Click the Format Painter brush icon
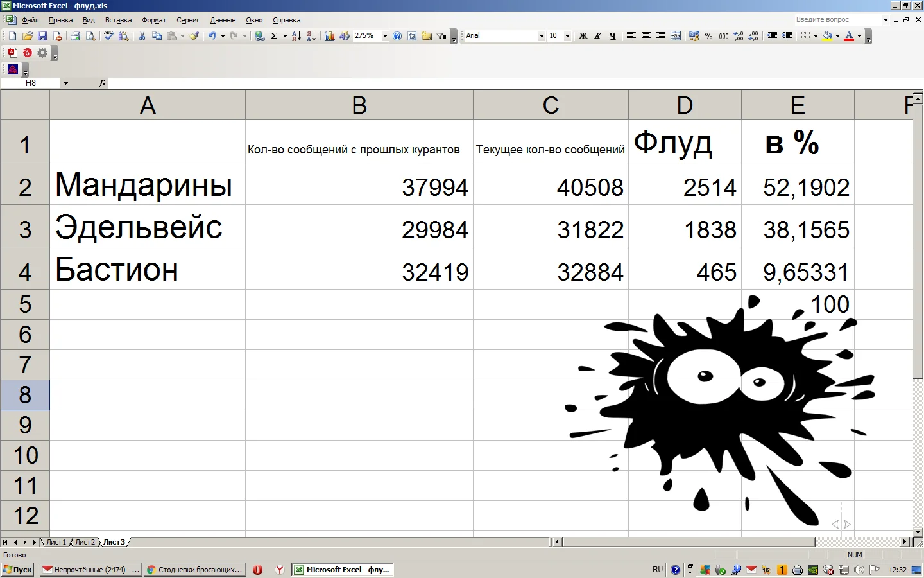This screenshot has width=924, height=578. [194, 36]
